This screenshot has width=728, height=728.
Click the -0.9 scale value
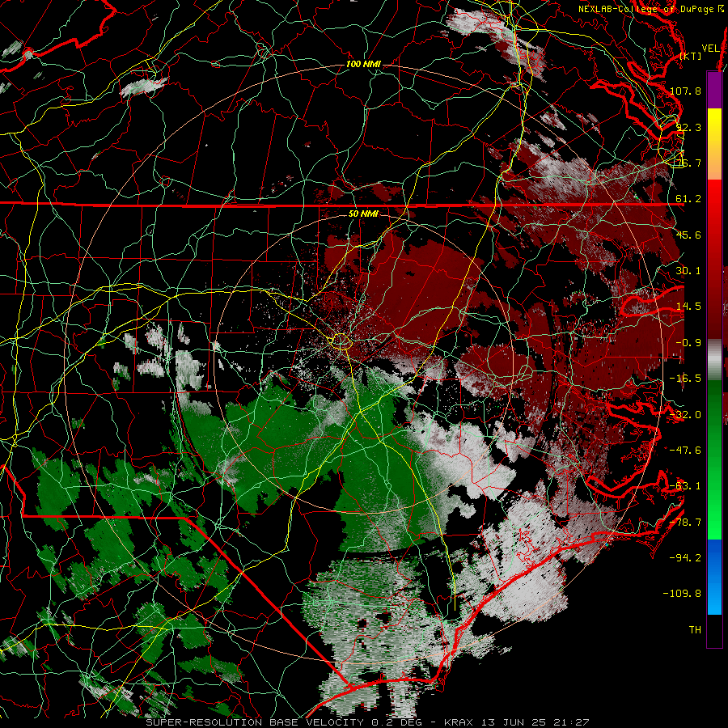pyautogui.click(x=688, y=343)
